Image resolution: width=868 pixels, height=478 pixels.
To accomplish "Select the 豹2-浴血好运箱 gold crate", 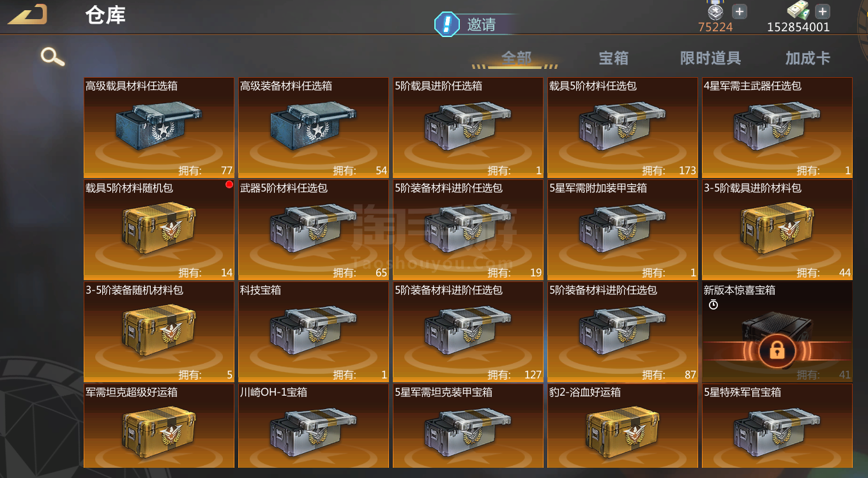I will (x=623, y=426).
